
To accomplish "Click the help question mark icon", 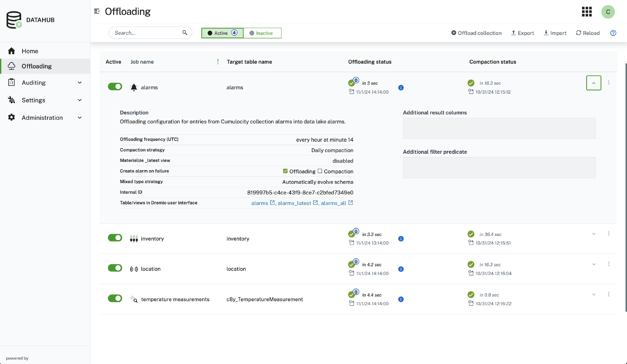I will click(x=613, y=33).
